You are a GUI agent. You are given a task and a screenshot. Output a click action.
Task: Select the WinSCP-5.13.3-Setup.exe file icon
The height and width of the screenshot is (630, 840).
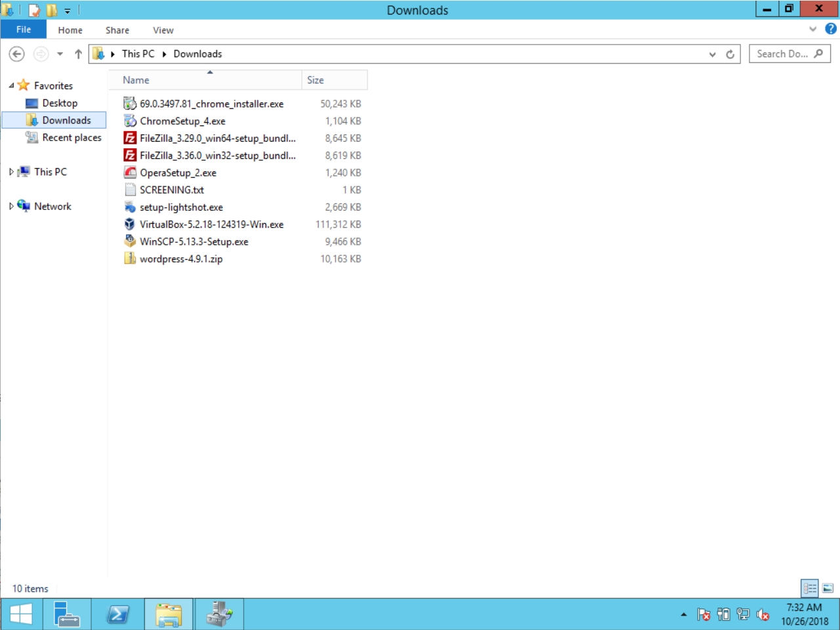pos(130,241)
